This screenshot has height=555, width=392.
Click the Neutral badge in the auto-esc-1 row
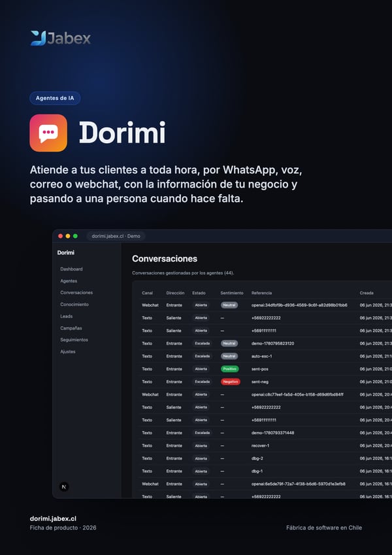click(x=229, y=356)
